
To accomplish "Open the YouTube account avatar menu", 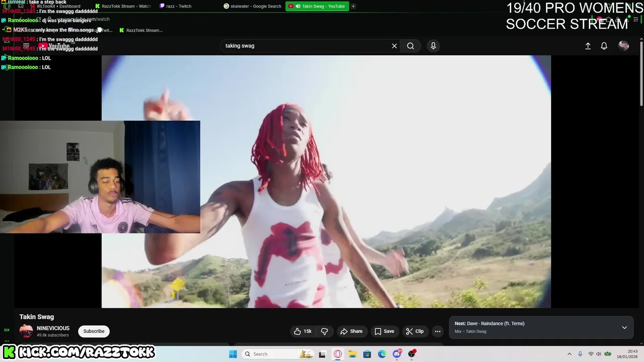I will (x=624, y=46).
